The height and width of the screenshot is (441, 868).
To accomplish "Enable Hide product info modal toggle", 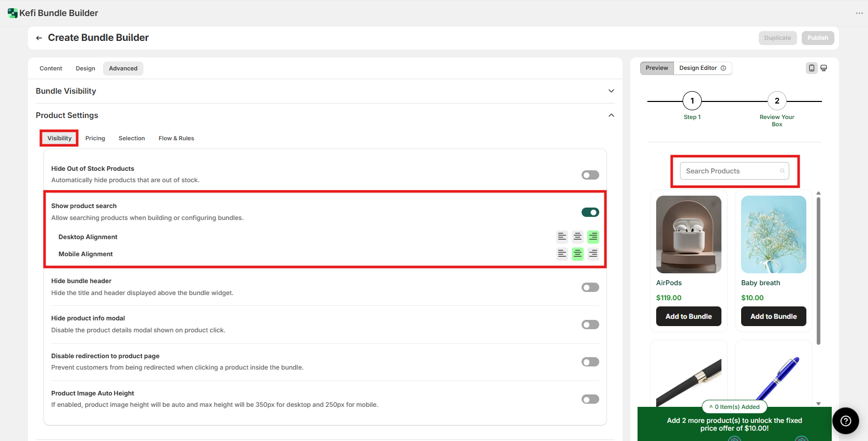I will pos(590,325).
